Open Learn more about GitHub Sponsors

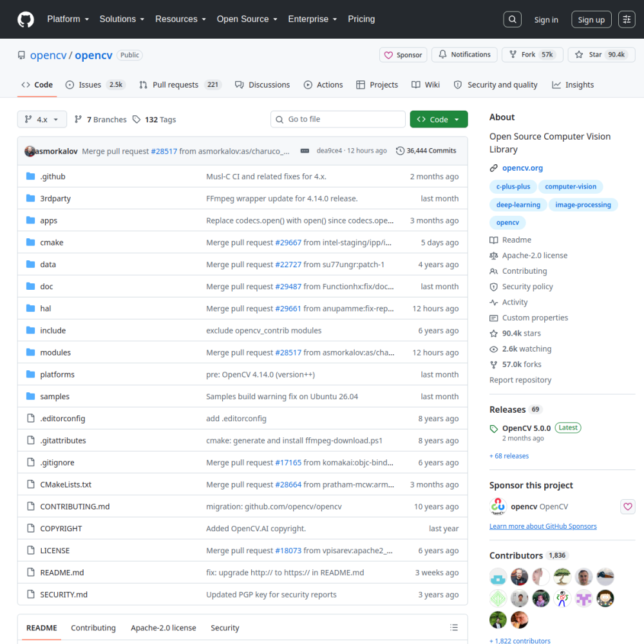543,526
